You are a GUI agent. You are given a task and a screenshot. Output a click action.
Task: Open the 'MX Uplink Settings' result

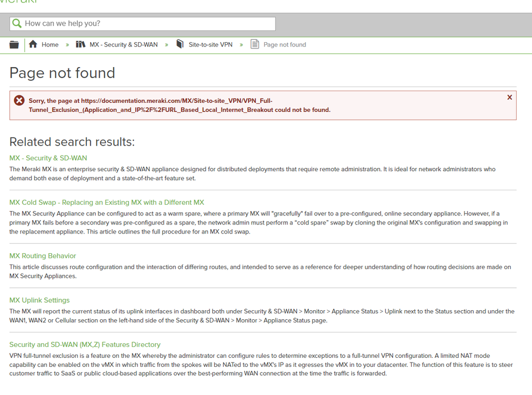click(39, 300)
